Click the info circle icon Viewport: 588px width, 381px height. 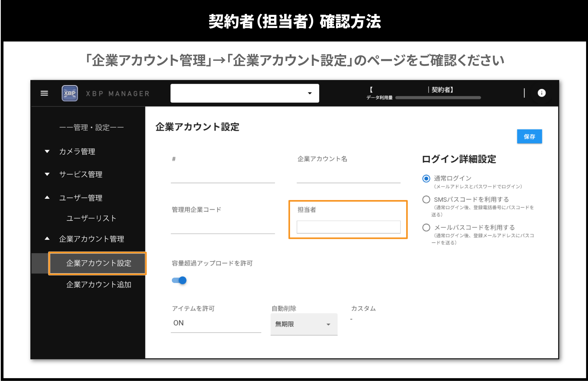pyautogui.click(x=542, y=93)
